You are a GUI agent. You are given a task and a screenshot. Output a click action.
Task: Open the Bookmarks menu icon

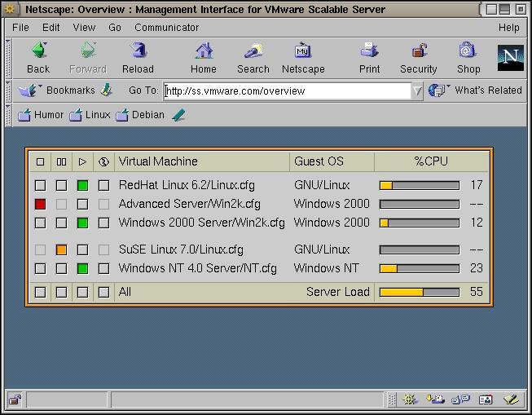[29, 91]
